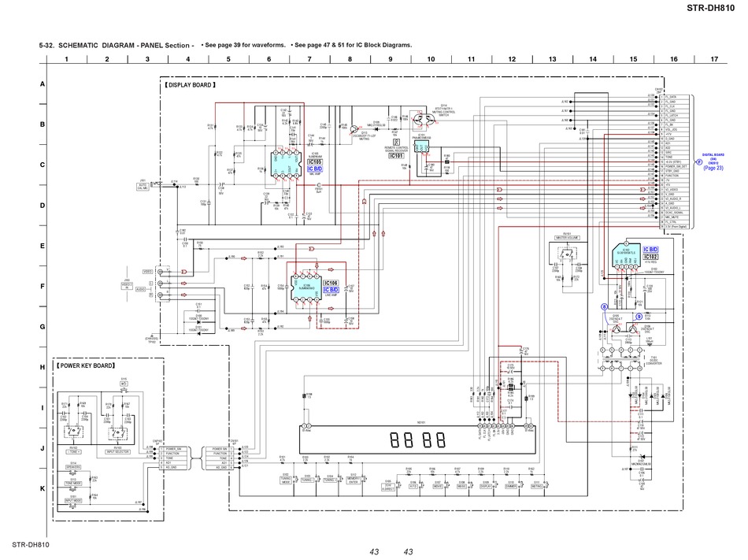Click the AUTO CAL MIC jack label
This screenshot has height=560, width=748.
tap(143, 186)
